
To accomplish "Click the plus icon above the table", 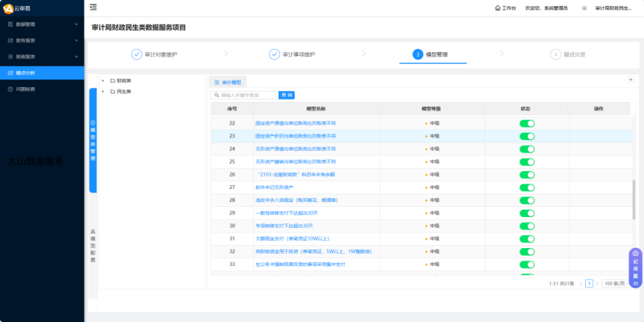I will point(630,79).
